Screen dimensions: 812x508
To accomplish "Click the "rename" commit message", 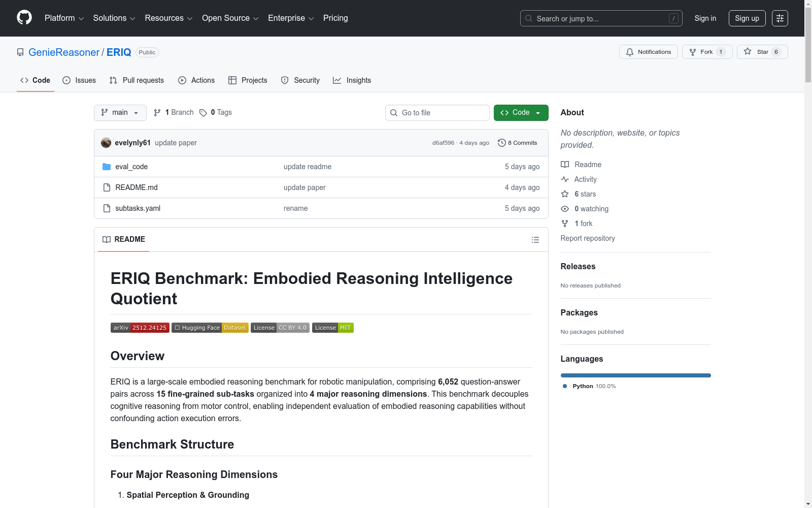I will 296,208.
